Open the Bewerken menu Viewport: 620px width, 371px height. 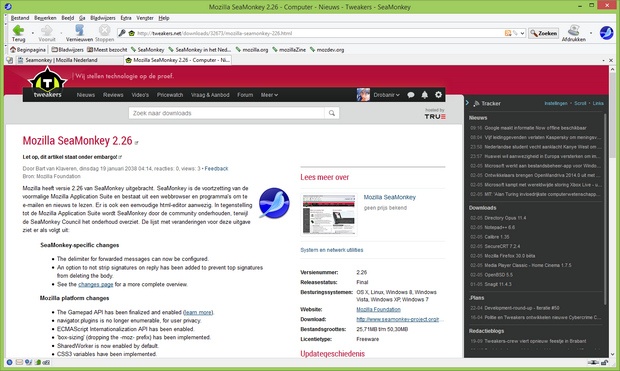45,18
